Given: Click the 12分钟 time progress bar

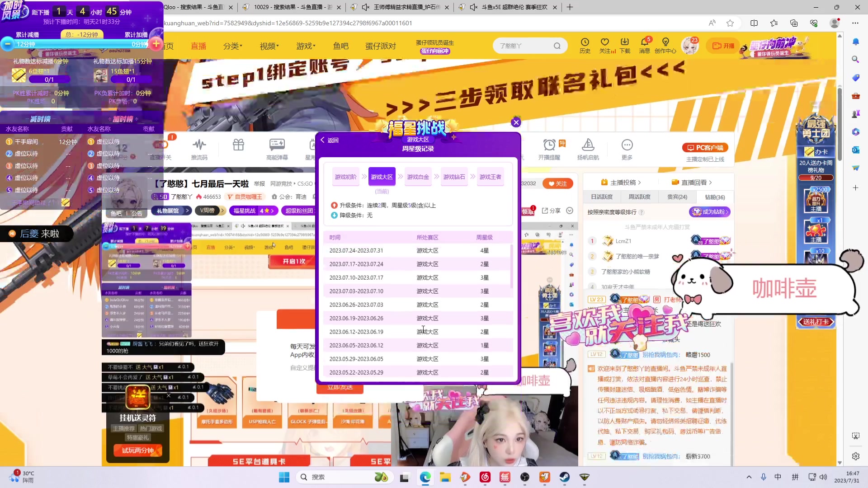Looking at the screenshot, I should click(81, 44).
